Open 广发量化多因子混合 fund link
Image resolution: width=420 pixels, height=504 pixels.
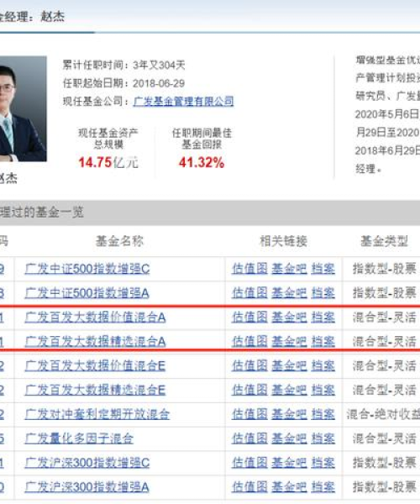point(79,438)
